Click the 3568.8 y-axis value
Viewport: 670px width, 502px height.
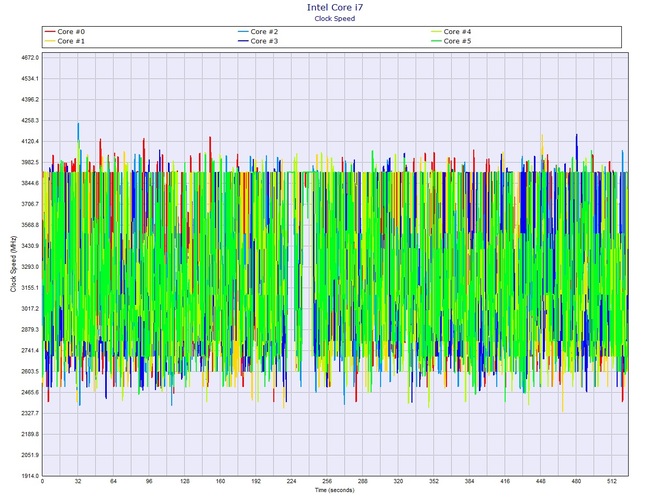(30, 225)
